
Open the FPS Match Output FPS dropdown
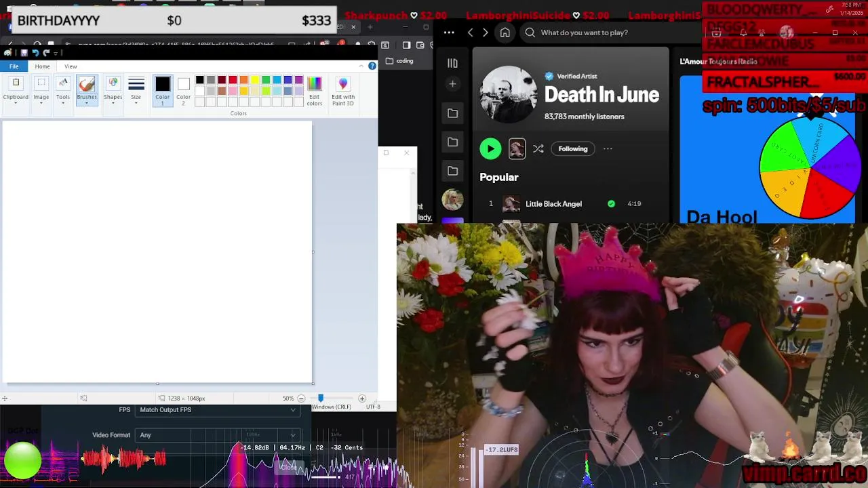[217, 410]
